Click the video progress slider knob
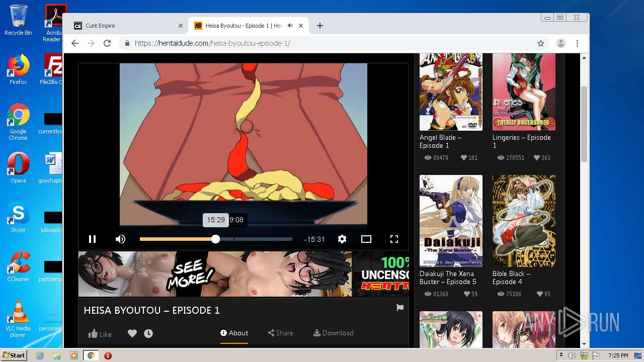Image resolution: width=644 pixels, height=362 pixels. [x=215, y=239]
